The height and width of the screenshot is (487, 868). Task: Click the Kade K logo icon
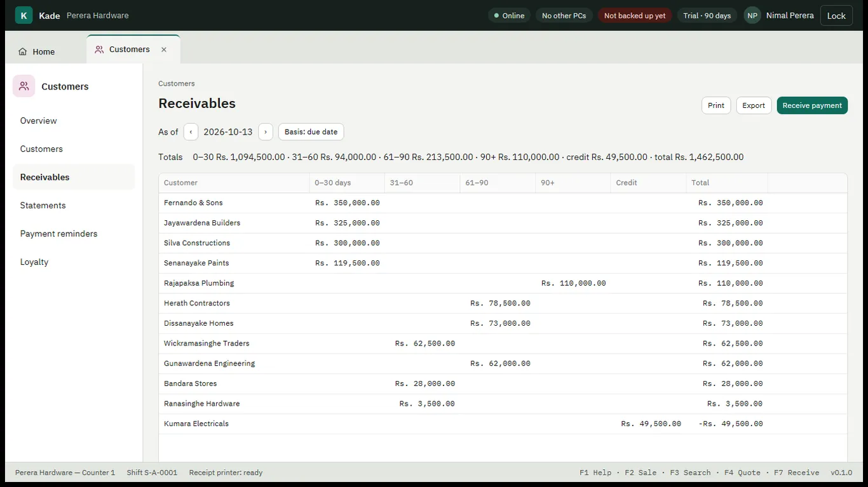pyautogui.click(x=24, y=15)
